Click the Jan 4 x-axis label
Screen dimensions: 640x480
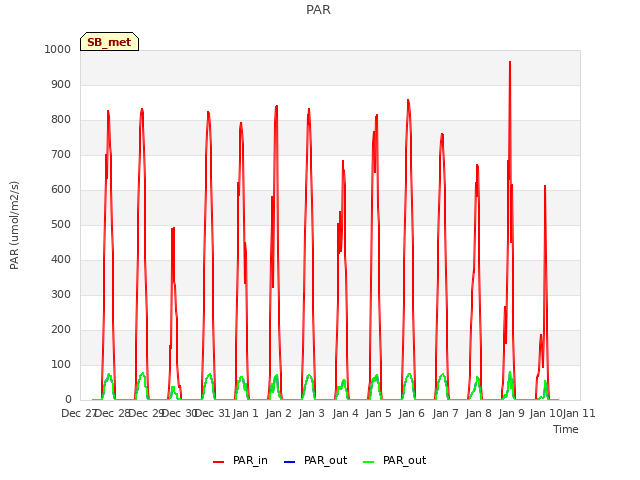tap(345, 413)
